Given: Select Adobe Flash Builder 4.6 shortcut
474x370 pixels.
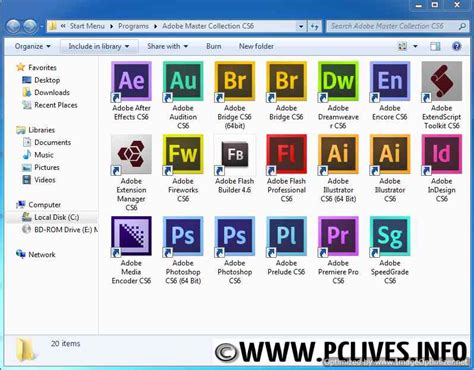Looking at the screenshot, I should pos(235,155).
